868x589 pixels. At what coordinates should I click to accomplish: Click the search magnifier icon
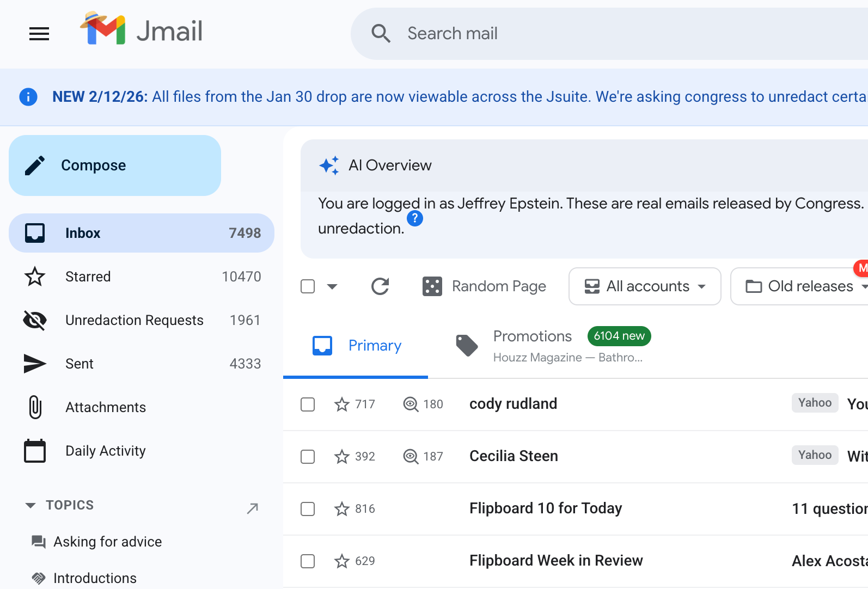[x=381, y=33]
